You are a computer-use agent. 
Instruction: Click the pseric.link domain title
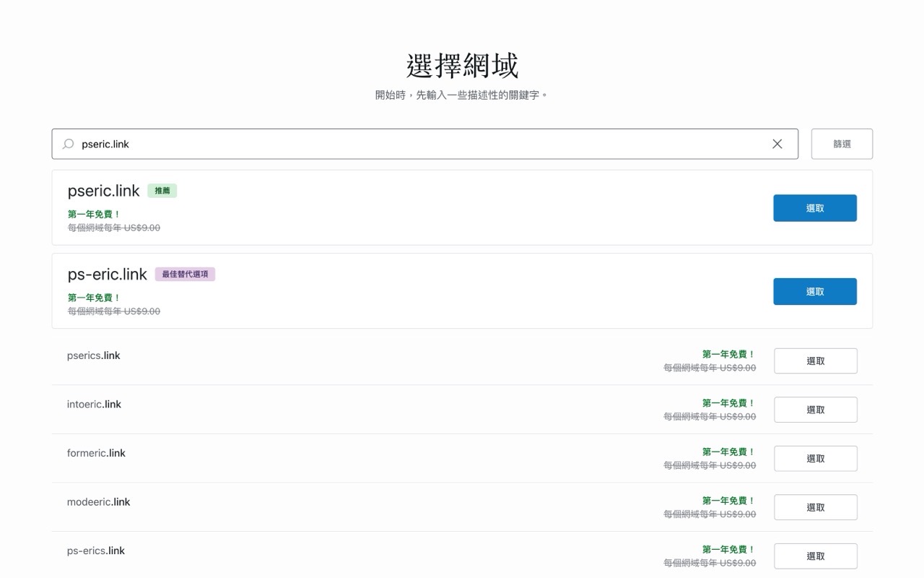[x=103, y=191]
